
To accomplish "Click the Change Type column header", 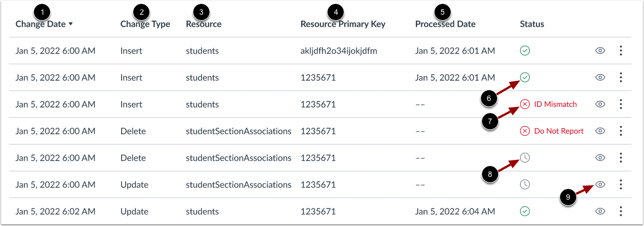I will pos(145,24).
